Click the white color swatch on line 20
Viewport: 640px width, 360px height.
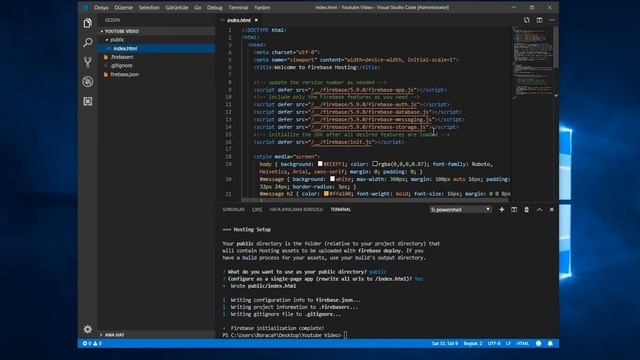pos(332,179)
